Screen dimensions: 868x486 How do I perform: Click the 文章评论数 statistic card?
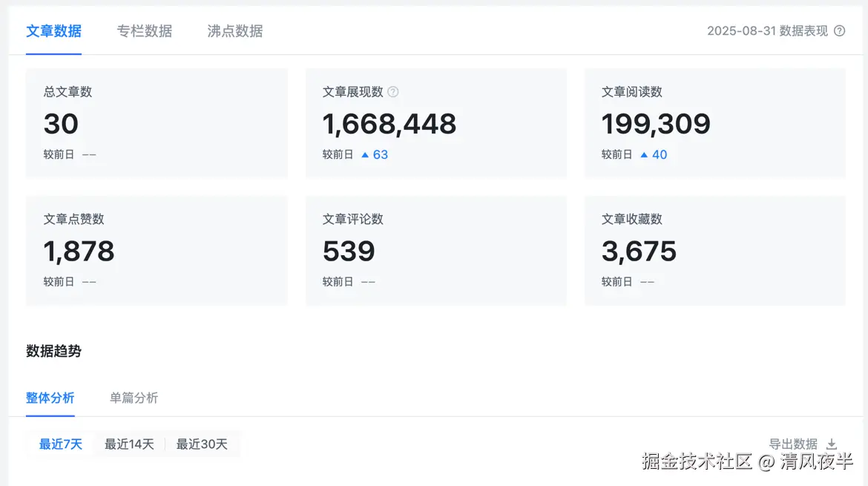(436, 250)
